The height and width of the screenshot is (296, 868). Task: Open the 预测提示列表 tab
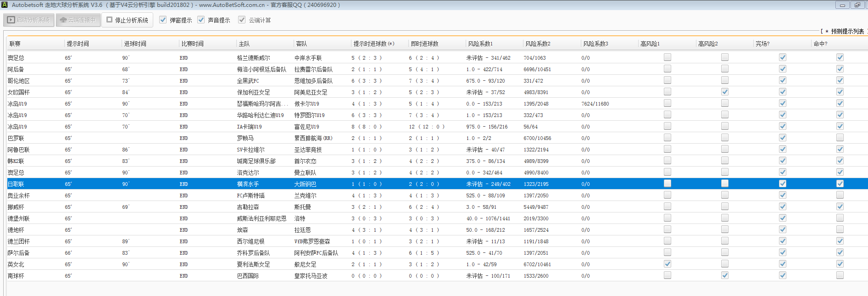(x=847, y=31)
